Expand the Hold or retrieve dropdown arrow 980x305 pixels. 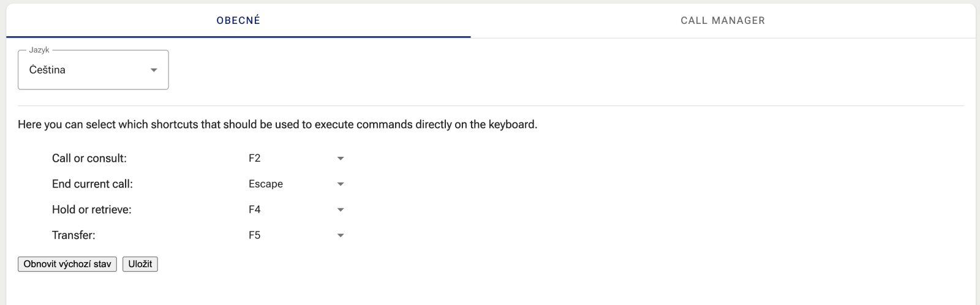pyautogui.click(x=341, y=210)
